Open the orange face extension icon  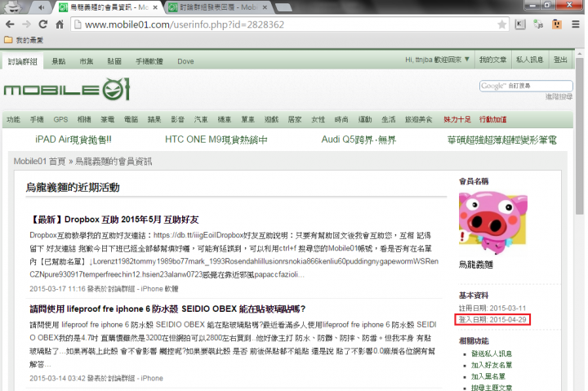[557, 24]
